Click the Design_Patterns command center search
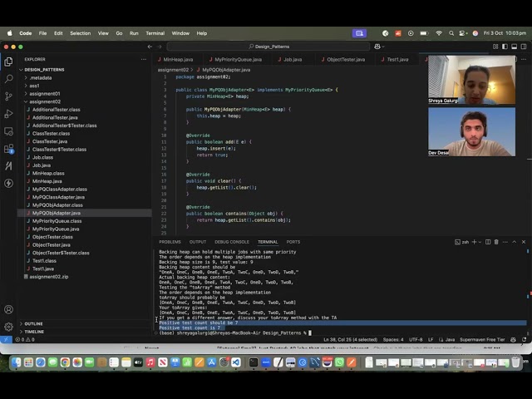 click(x=268, y=47)
